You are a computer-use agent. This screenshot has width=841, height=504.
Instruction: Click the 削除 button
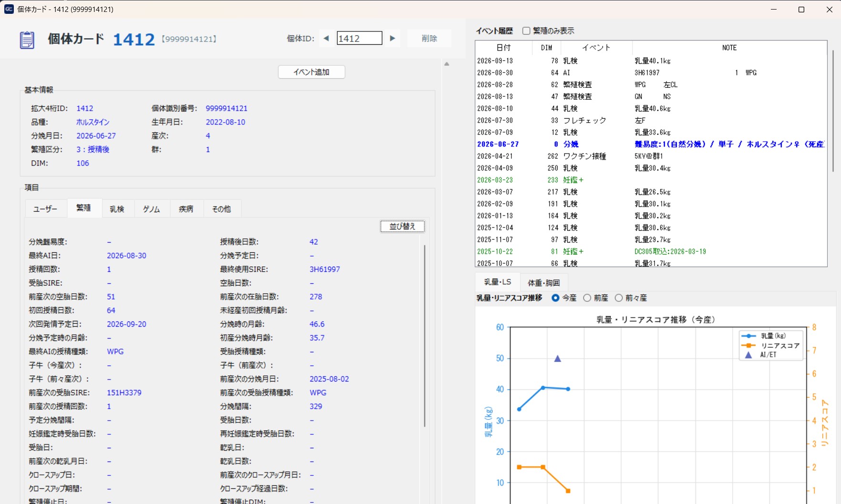(429, 38)
